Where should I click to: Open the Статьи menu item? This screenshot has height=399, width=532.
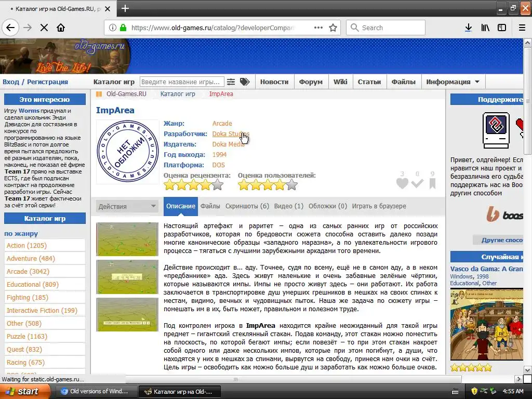[x=369, y=82]
